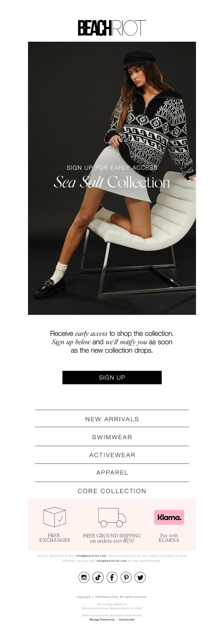
Task: Go to SWIMWEAR menu link
Action: [112, 437]
